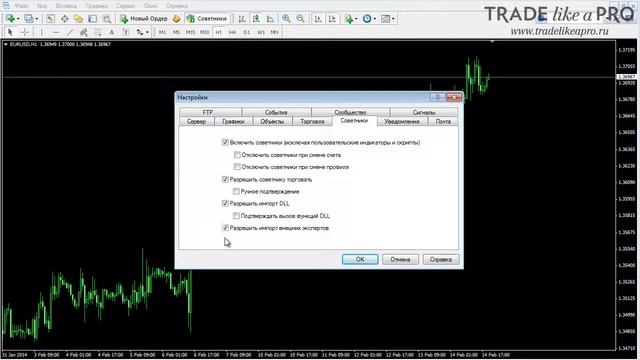
Task: Open the Объекты tab in settings
Action: 272,122
